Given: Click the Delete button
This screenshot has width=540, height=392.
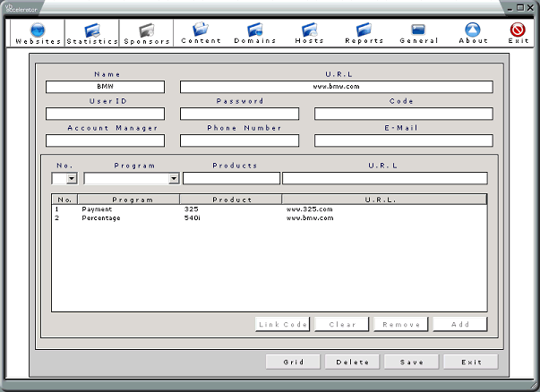Looking at the screenshot, I should tap(352, 362).
